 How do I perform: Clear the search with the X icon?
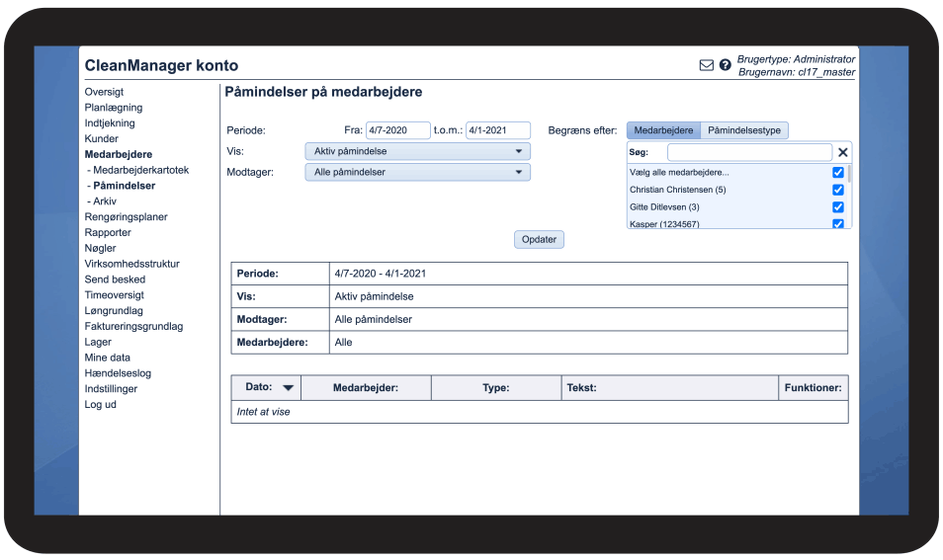842,152
